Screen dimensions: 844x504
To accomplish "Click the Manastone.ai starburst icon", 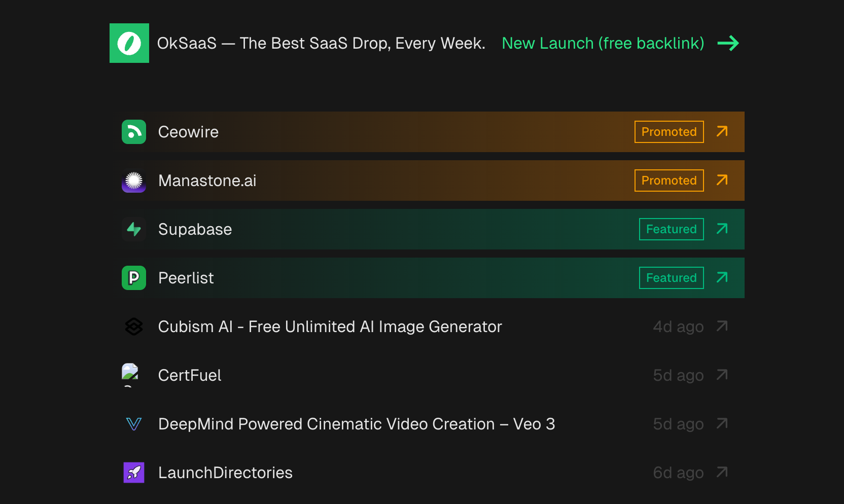I will pyautogui.click(x=134, y=181).
